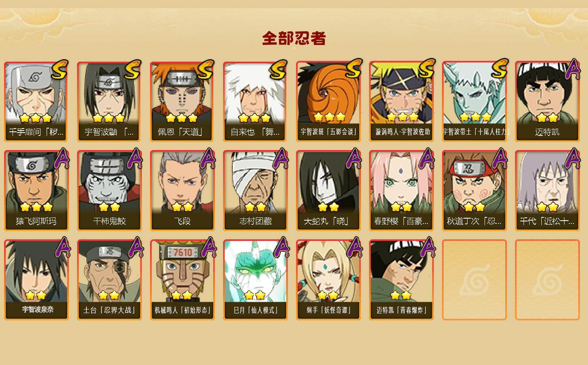Click the A-rank badge on 春野樱 card

[427, 159]
